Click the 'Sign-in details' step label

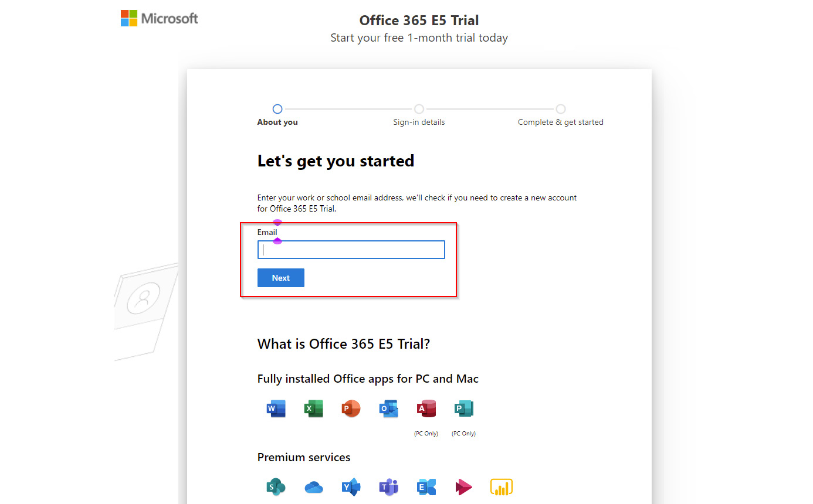tap(419, 122)
